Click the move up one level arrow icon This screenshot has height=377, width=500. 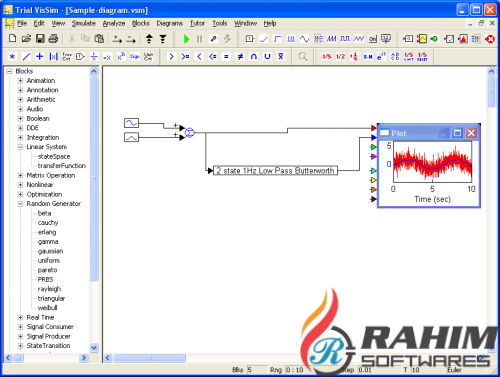(x=149, y=39)
